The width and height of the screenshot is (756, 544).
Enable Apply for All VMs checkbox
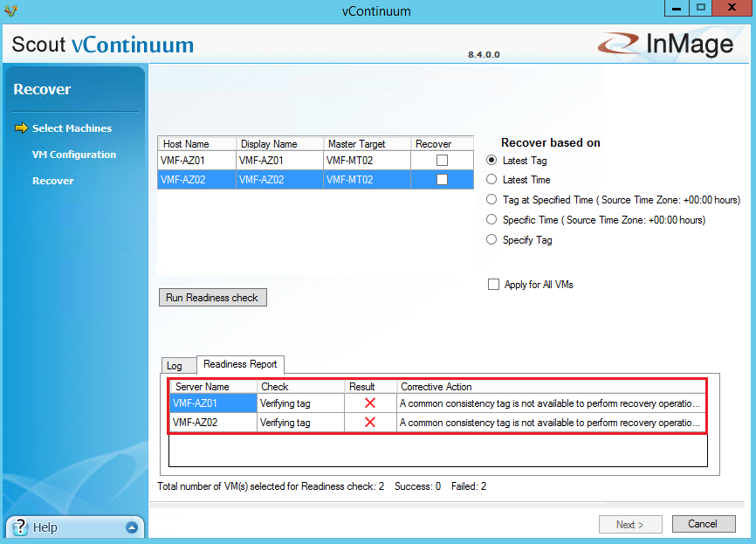tap(494, 285)
